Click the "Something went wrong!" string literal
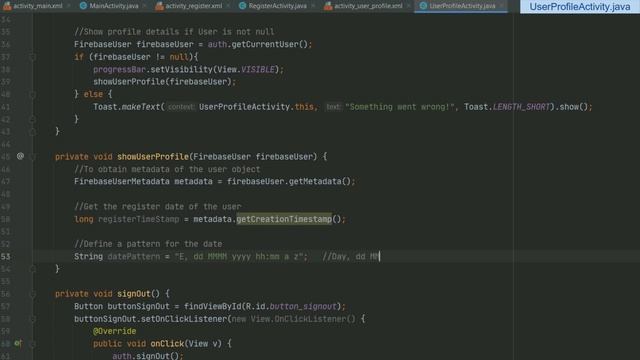 pyautogui.click(x=400, y=107)
